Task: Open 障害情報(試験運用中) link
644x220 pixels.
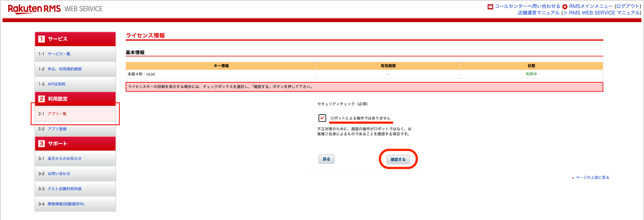Action: click(x=66, y=204)
